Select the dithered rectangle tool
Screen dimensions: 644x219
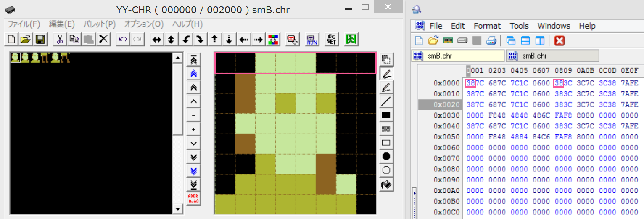point(386,129)
